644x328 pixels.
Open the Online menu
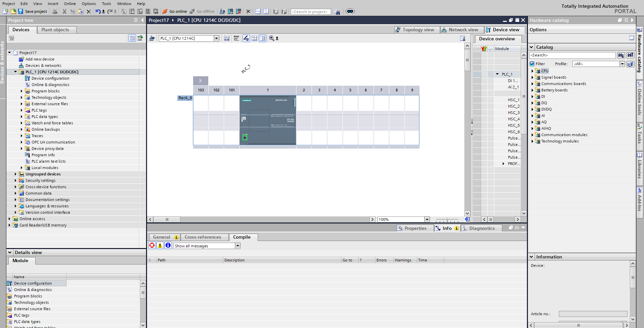click(x=70, y=4)
